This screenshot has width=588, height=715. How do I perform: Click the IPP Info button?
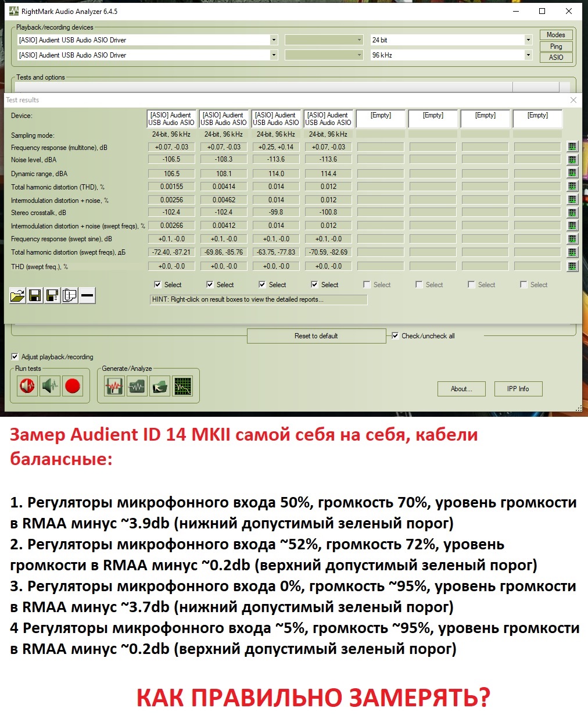click(518, 389)
